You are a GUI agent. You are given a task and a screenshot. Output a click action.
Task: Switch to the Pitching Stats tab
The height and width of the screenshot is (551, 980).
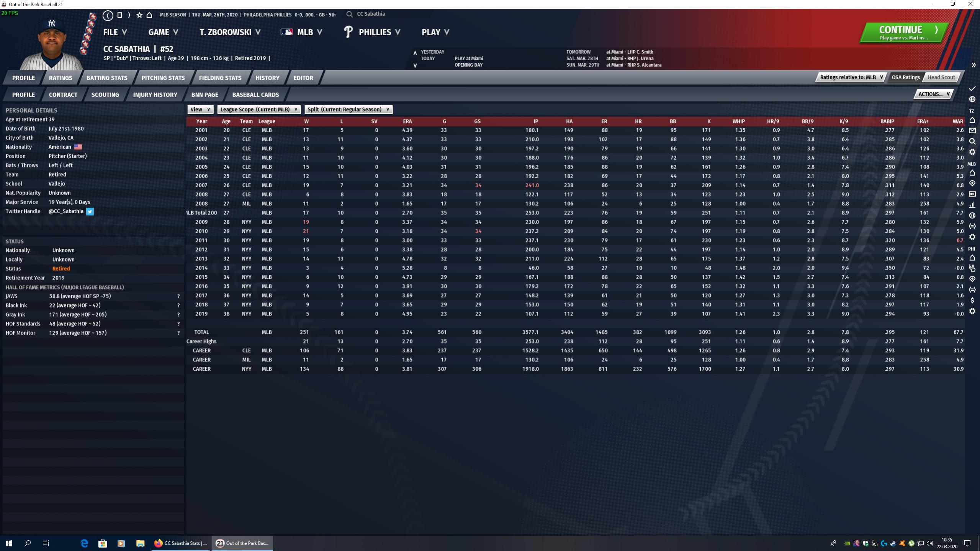[x=163, y=78]
